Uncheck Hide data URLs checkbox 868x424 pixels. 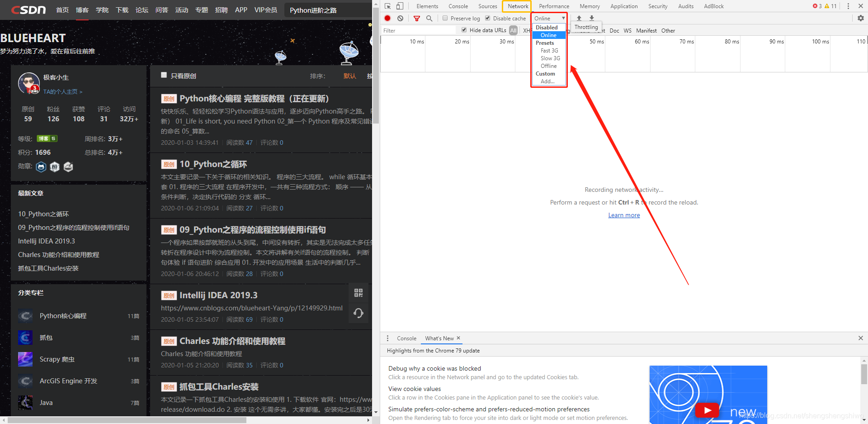[464, 30]
